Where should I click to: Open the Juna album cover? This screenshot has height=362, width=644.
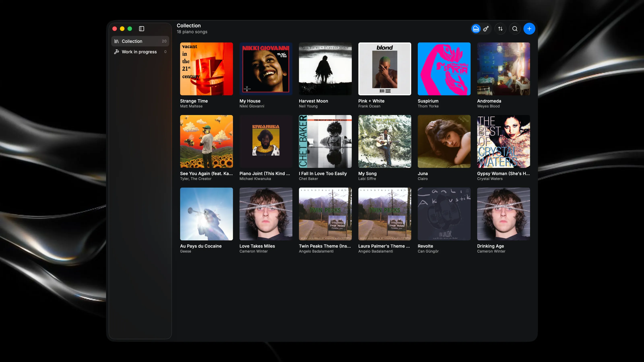444,141
